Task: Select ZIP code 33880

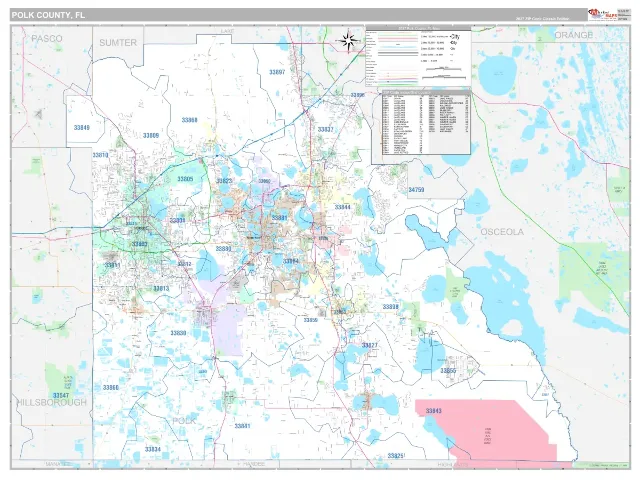Action: (223, 249)
